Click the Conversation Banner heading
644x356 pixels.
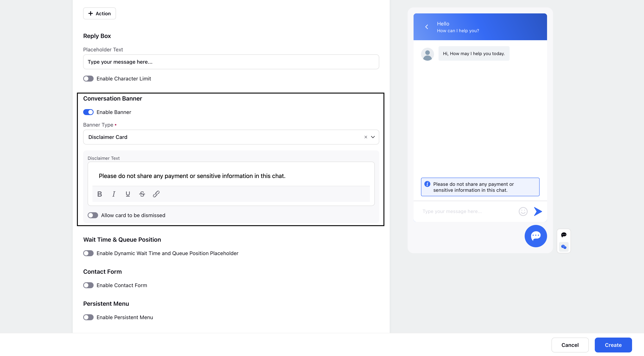(112, 99)
